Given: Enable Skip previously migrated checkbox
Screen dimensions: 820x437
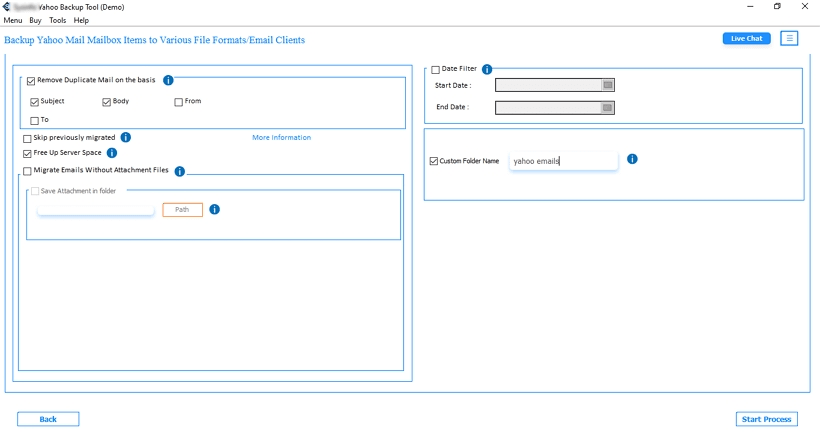Looking at the screenshot, I should (27, 139).
